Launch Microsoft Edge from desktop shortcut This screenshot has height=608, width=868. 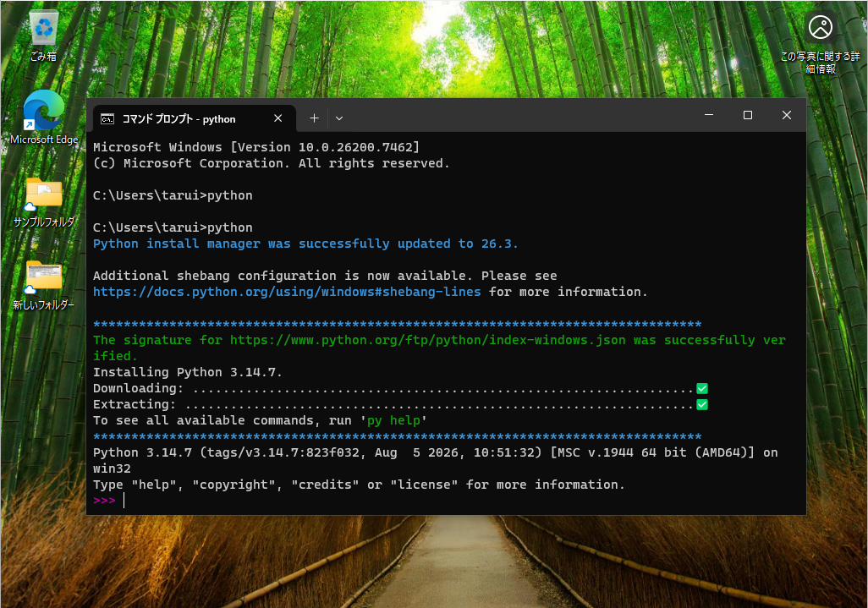point(44,118)
